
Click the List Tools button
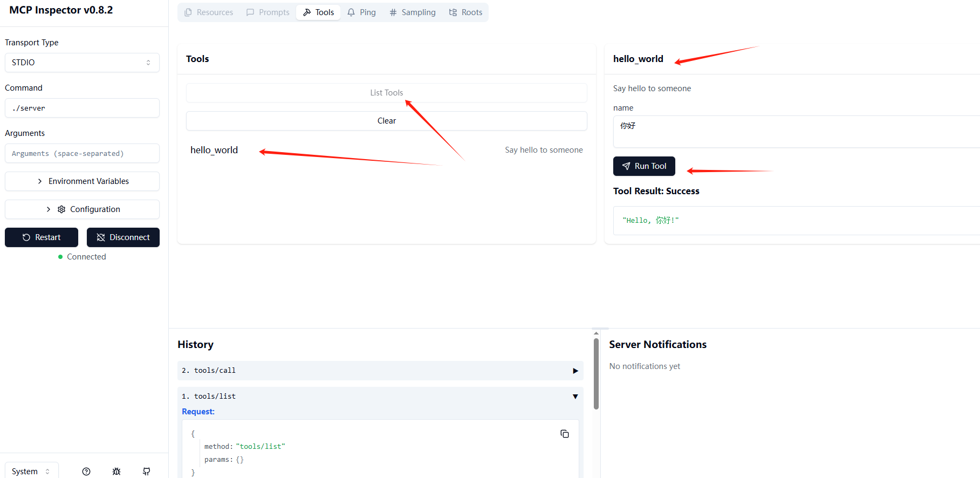387,93
